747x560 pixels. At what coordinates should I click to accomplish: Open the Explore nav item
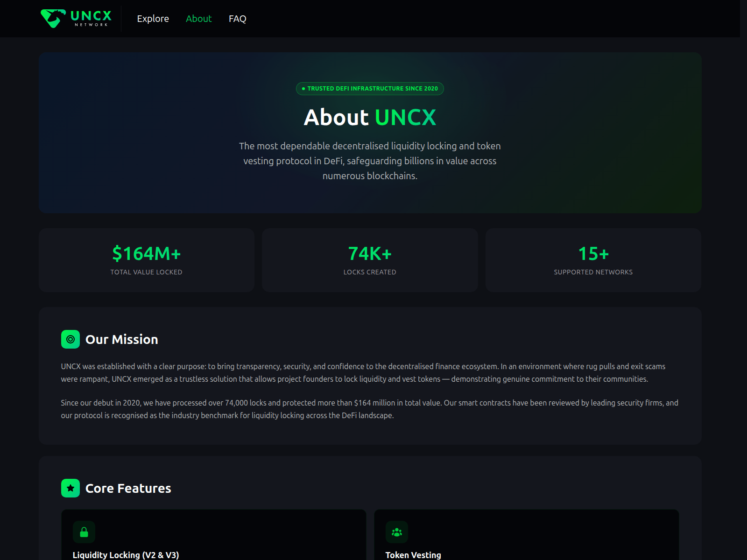153,19
